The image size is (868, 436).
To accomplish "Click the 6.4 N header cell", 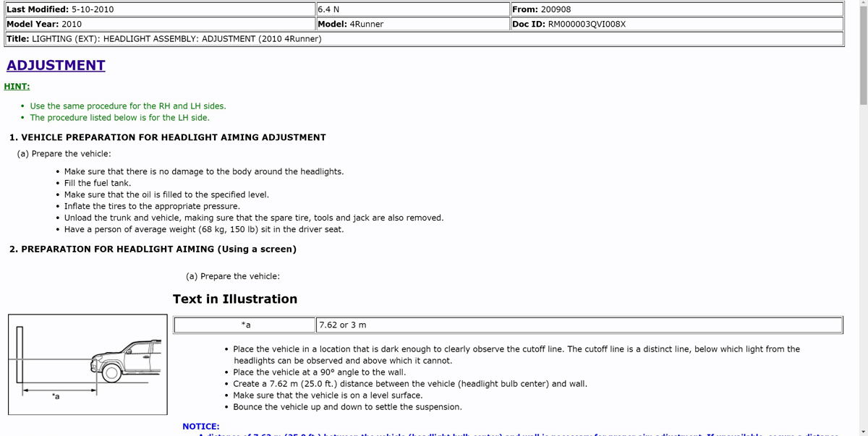I will 413,9.
